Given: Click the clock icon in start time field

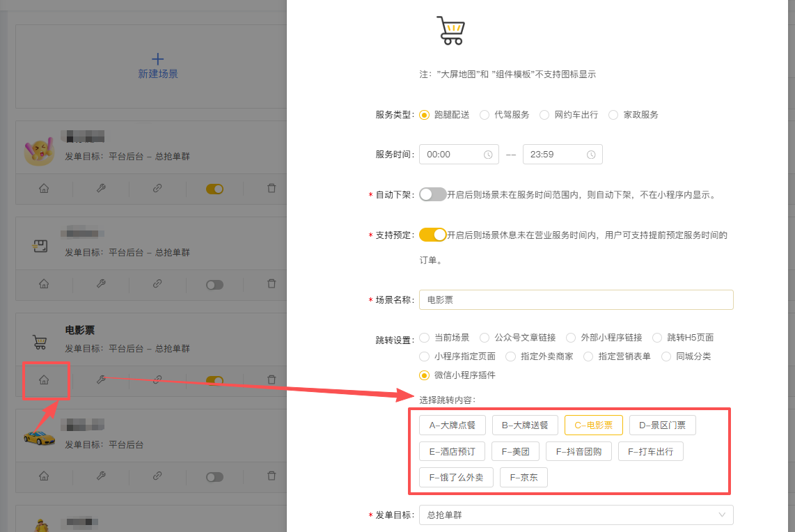Looking at the screenshot, I should 488,155.
